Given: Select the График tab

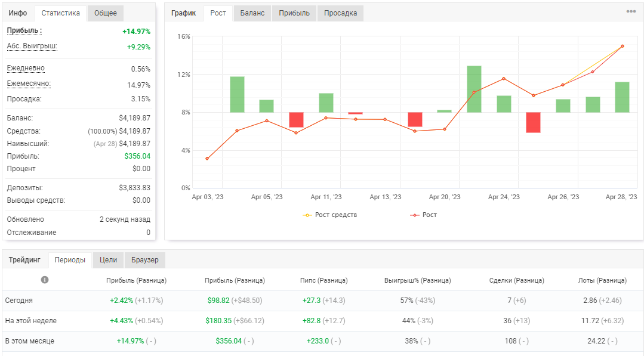Looking at the screenshot, I should coord(184,13).
